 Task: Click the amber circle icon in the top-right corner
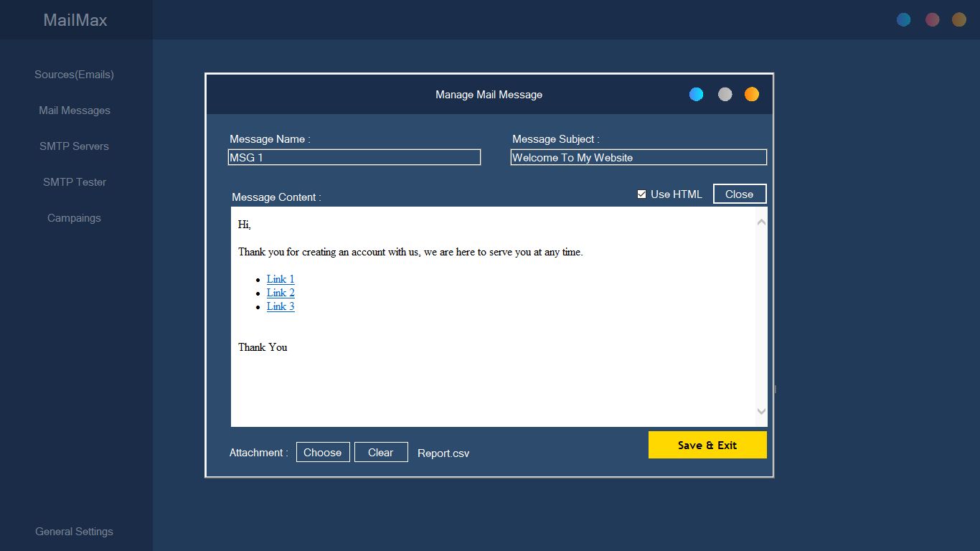tap(959, 19)
